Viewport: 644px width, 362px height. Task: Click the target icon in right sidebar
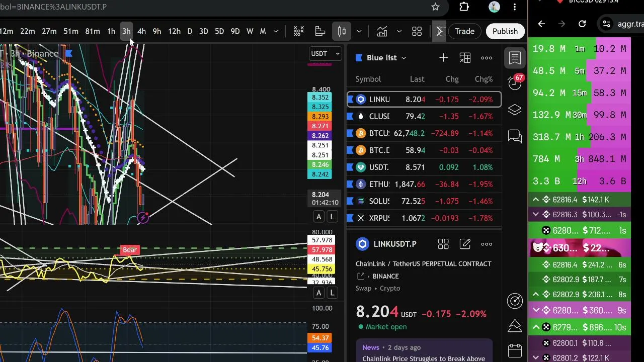pyautogui.click(x=515, y=301)
